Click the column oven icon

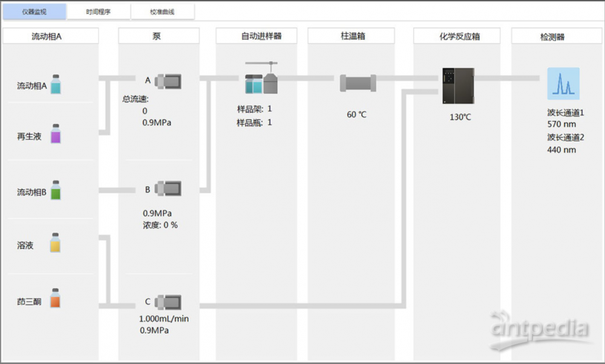[x=358, y=83]
